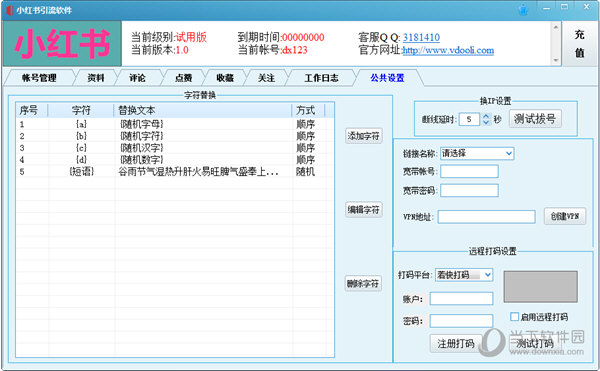Click the 方式 column header
The height and width of the screenshot is (371, 600).
click(x=308, y=110)
